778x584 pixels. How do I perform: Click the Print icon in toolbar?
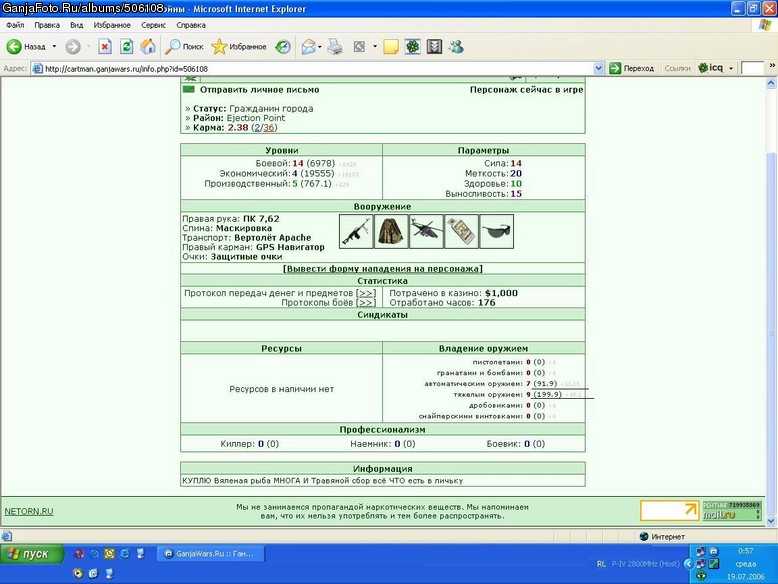pos(335,47)
